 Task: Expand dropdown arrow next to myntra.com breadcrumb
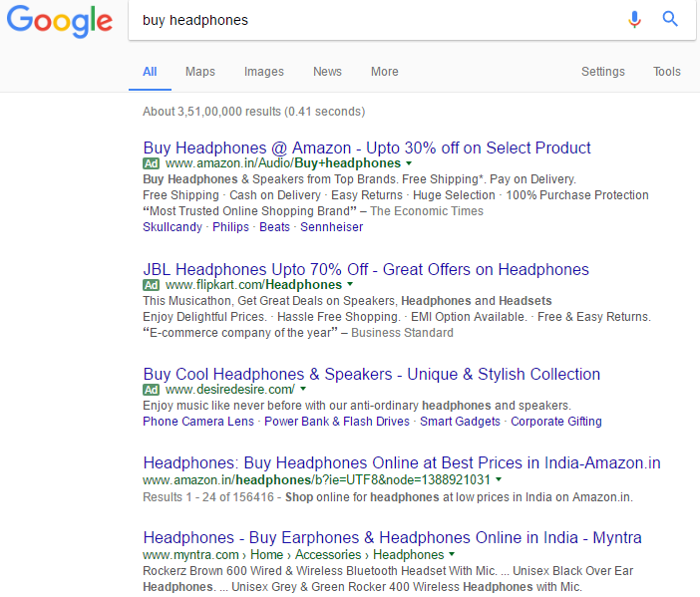452,554
